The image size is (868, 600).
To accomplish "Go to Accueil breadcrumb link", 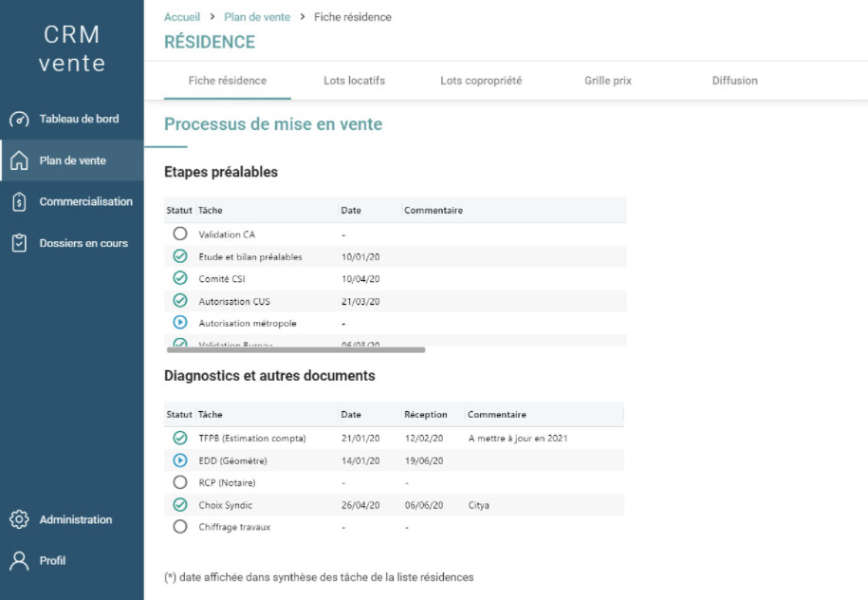I will point(182,17).
